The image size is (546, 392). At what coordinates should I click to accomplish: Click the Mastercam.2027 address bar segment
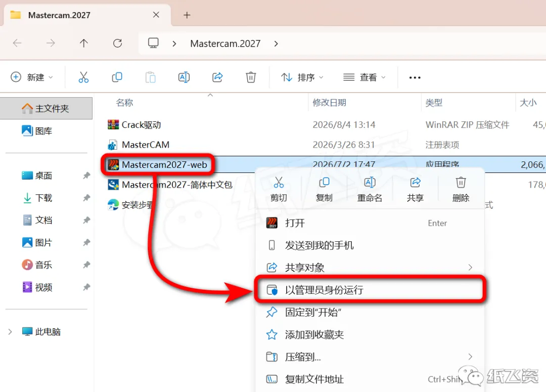[225, 43]
